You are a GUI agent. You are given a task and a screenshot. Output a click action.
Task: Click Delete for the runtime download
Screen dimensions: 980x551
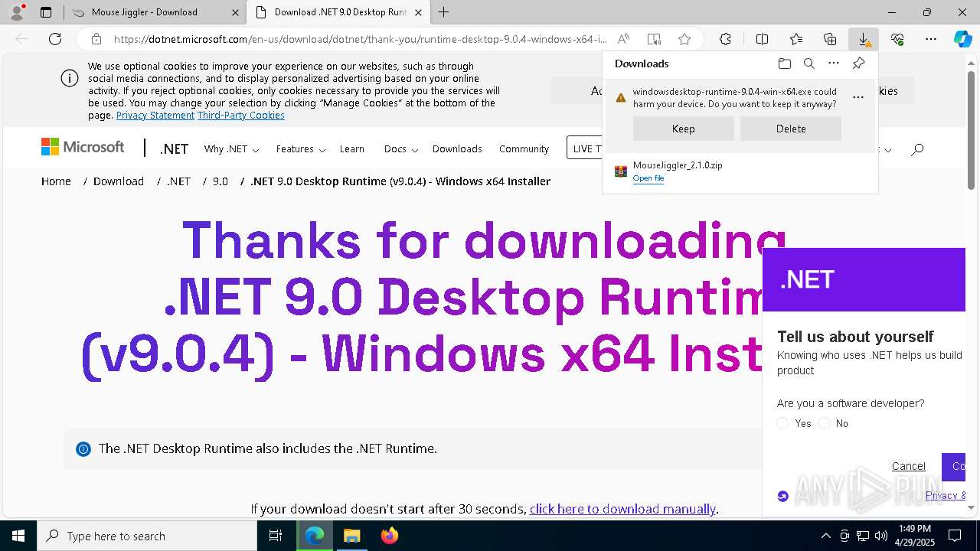(x=790, y=129)
